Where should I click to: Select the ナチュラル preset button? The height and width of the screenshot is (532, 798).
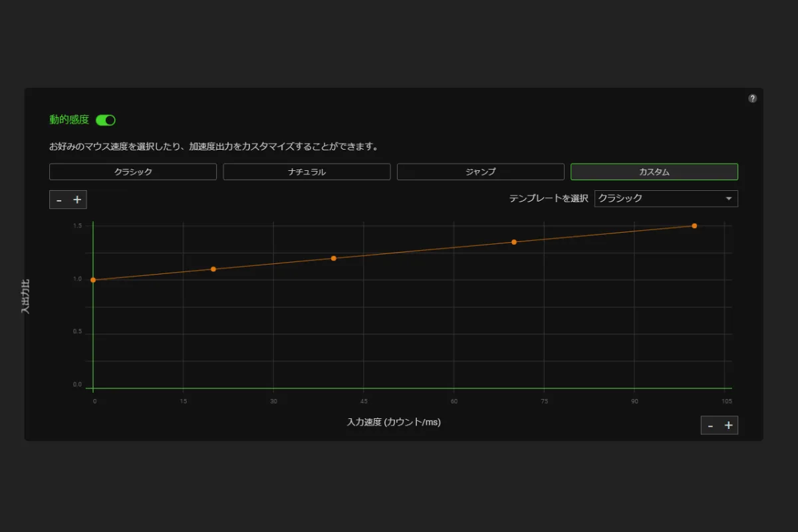tap(307, 172)
